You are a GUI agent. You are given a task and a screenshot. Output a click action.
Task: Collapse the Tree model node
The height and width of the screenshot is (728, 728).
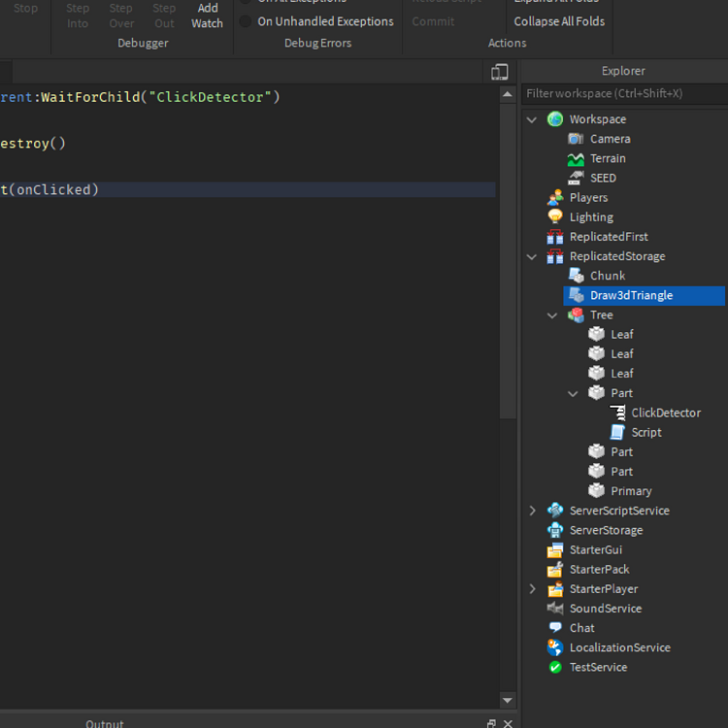552,315
